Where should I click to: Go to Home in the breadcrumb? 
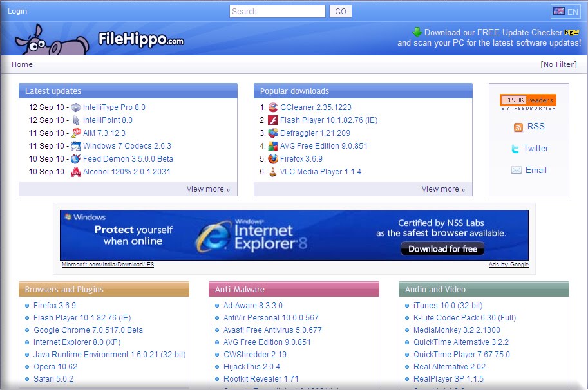coord(22,64)
